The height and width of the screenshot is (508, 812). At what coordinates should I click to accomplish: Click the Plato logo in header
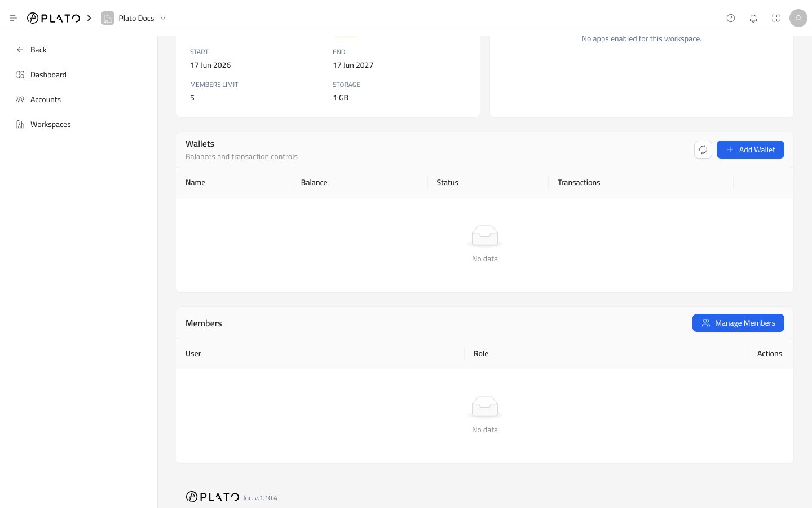[x=54, y=18]
